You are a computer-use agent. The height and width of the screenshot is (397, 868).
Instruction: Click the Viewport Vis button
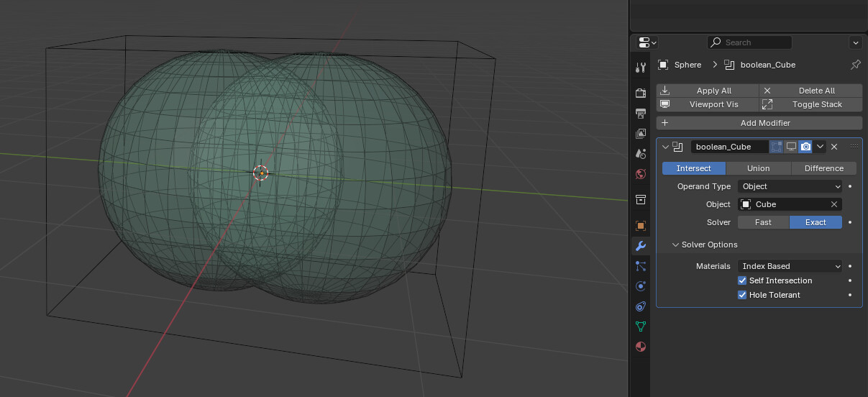point(708,104)
